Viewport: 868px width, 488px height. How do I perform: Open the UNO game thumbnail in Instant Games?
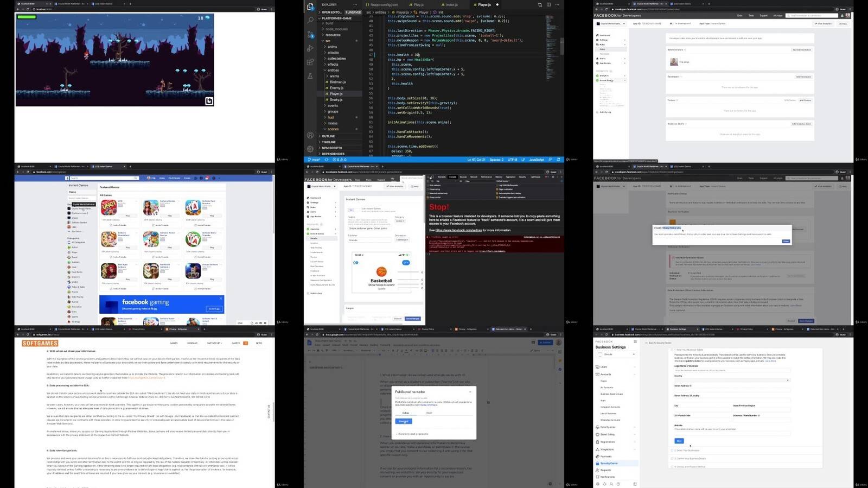(x=108, y=207)
